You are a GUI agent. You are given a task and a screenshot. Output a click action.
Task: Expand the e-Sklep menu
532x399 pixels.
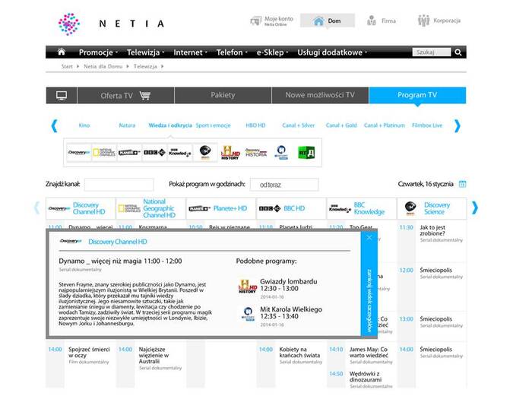[x=272, y=52]
